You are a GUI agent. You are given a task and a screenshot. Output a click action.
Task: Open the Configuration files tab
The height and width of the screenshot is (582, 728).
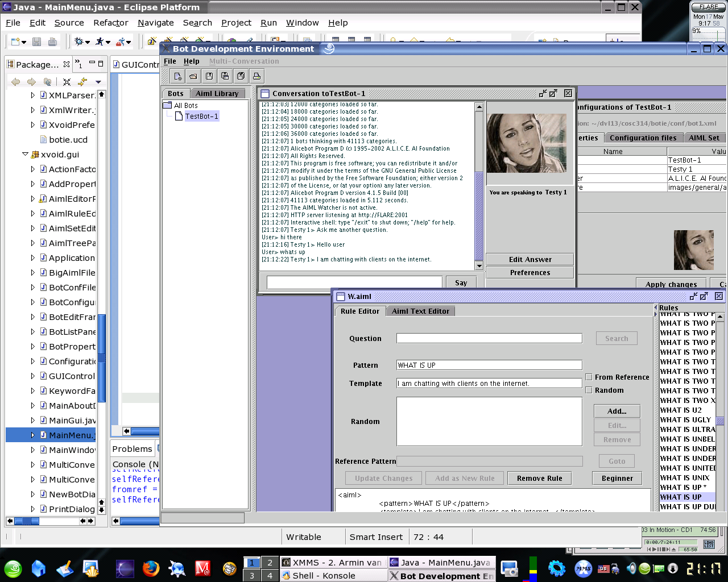click(643, 138)
